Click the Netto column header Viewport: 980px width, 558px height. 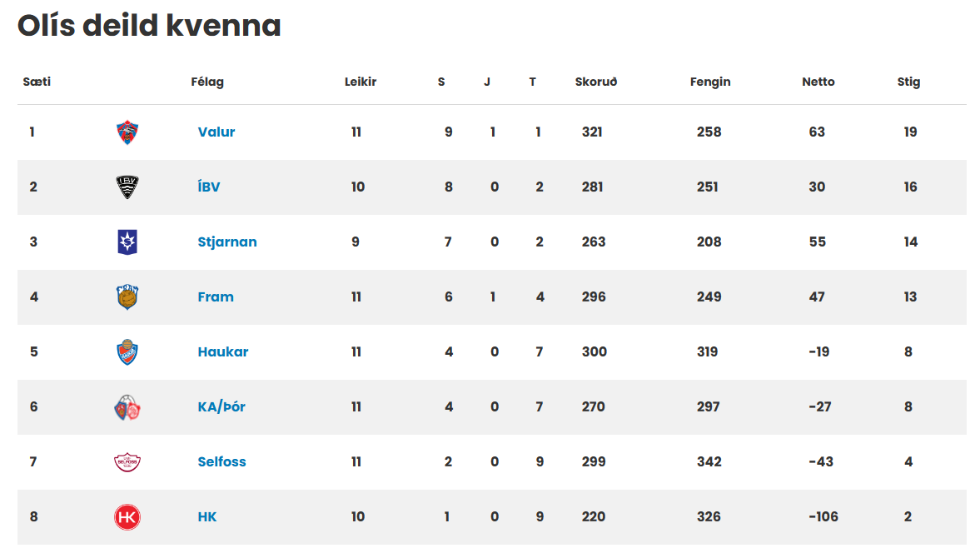(x=818, y=82)
